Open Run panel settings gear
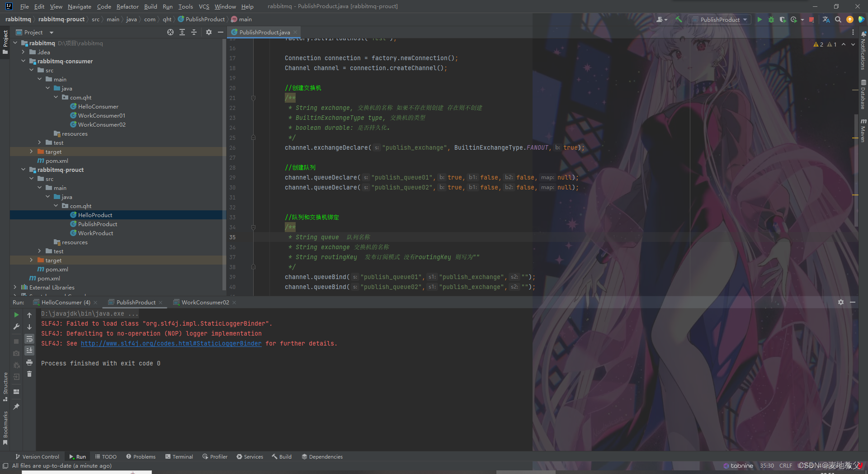 tap(841, 302)
